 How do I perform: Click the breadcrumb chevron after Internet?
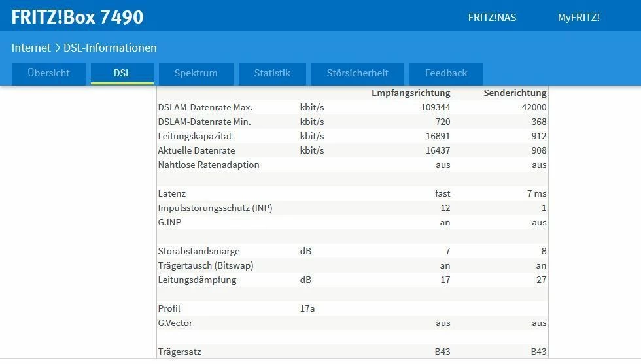point(58,48)
